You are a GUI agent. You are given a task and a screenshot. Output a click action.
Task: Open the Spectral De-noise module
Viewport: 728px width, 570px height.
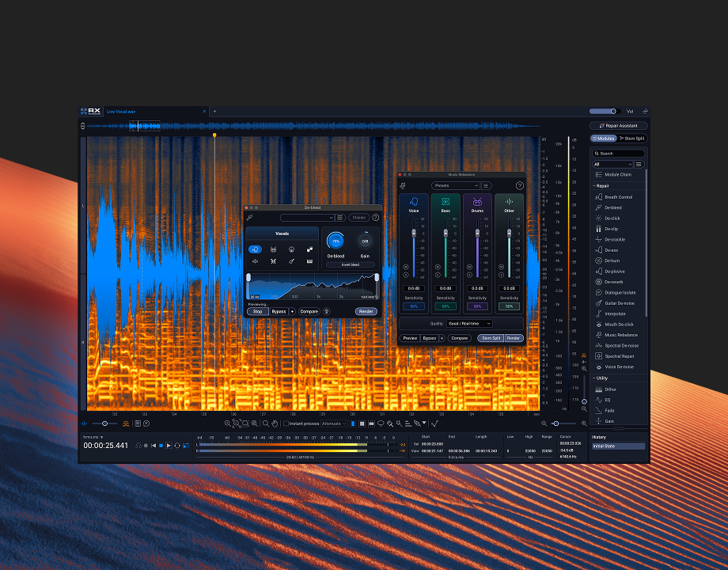pyautogui.click(x=617, y=346)
